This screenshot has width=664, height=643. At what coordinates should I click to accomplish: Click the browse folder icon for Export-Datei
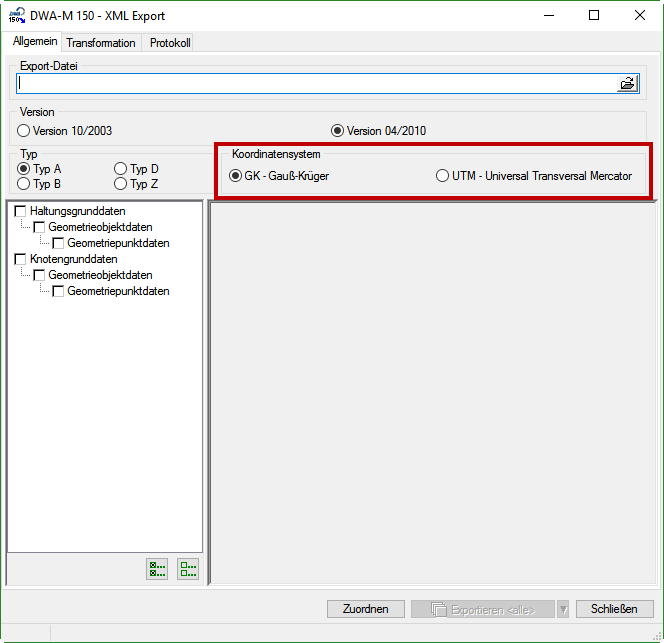point(627,84)
